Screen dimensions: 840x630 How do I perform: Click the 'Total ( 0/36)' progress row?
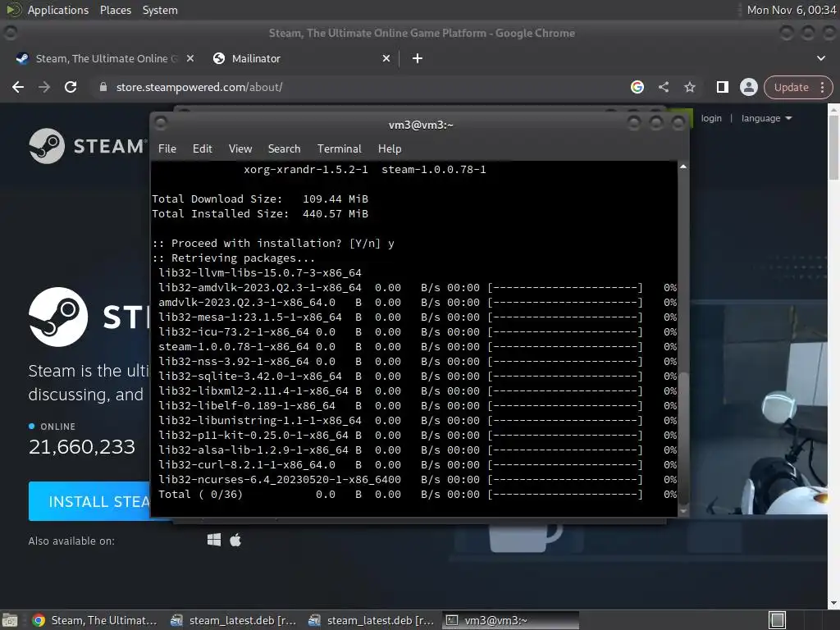click(x=418, y=494)
